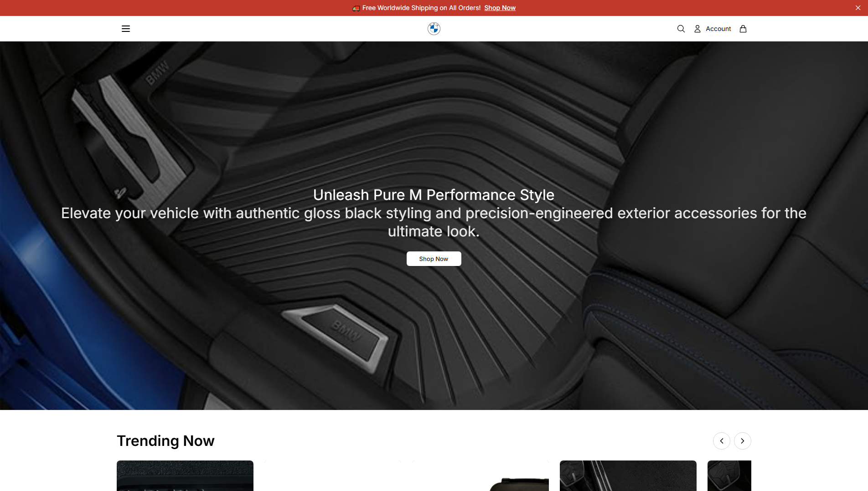
Task: Click the white Shop Now hero button
Action: [434, 259]
